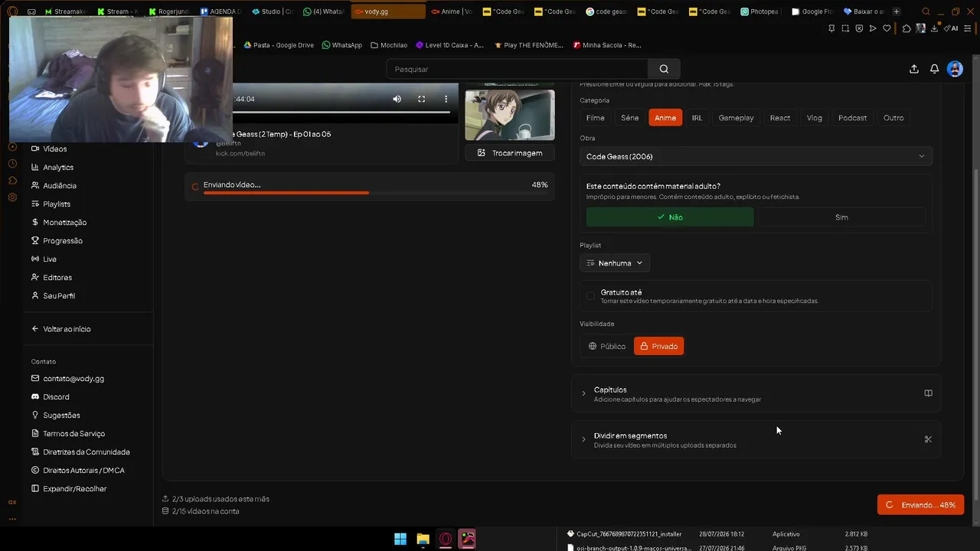This screenshot has width=980, height=551.
Task: Click Voltar ao início link
Action: (61, 328)
